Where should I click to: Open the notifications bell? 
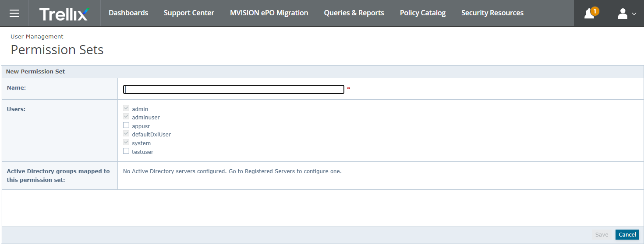[x=590, y=13]
